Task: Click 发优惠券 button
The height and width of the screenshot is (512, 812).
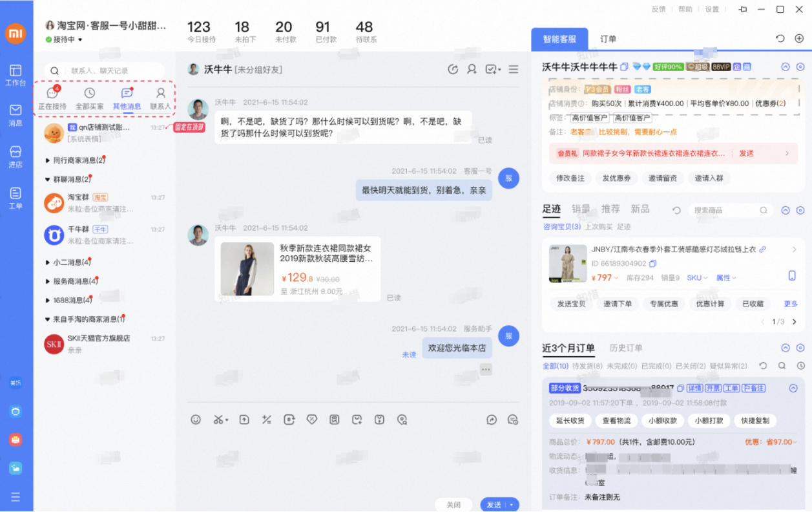Action: [616, 178]
